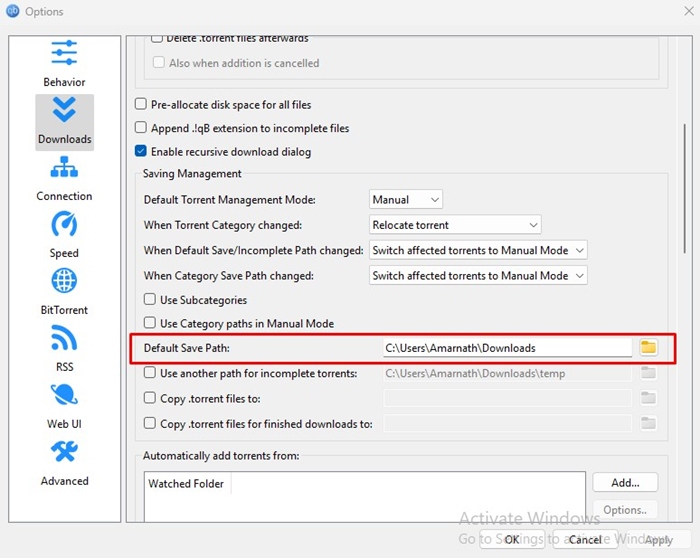Click the settings panel vertical scrollbar
The height and width of the screenshot is (558, 700).
(684, 189)
